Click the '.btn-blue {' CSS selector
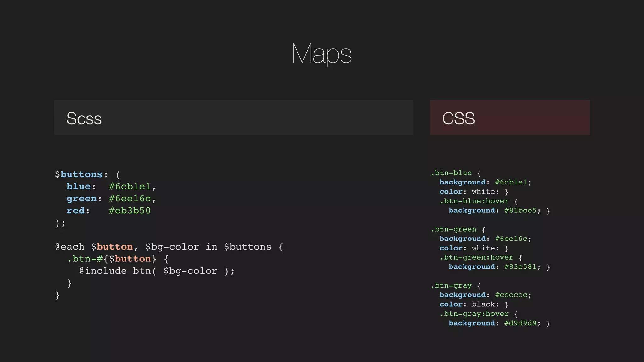Screen dimensions: 644x362 click(456, 173)
